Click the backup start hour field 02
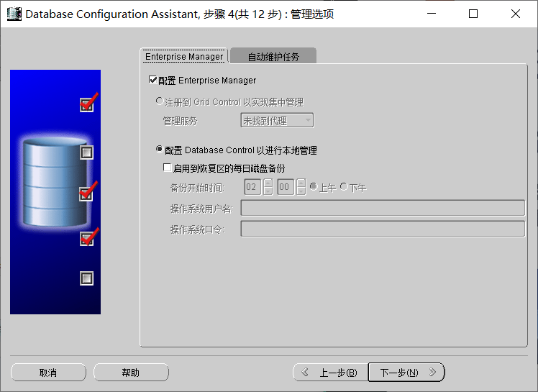Image resolution: width=538 pixels, height=392 pixels. tap(252, 187)
